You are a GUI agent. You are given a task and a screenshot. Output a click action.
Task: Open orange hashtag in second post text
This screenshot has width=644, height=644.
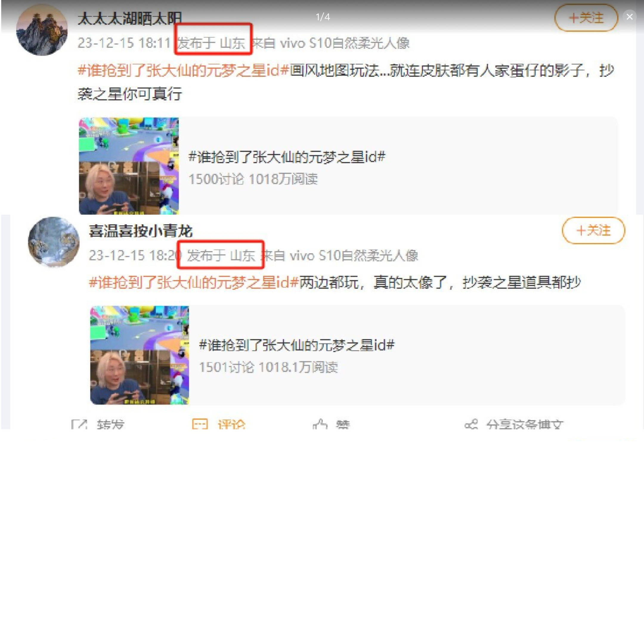pyautogui.click(x=194, y=282)
